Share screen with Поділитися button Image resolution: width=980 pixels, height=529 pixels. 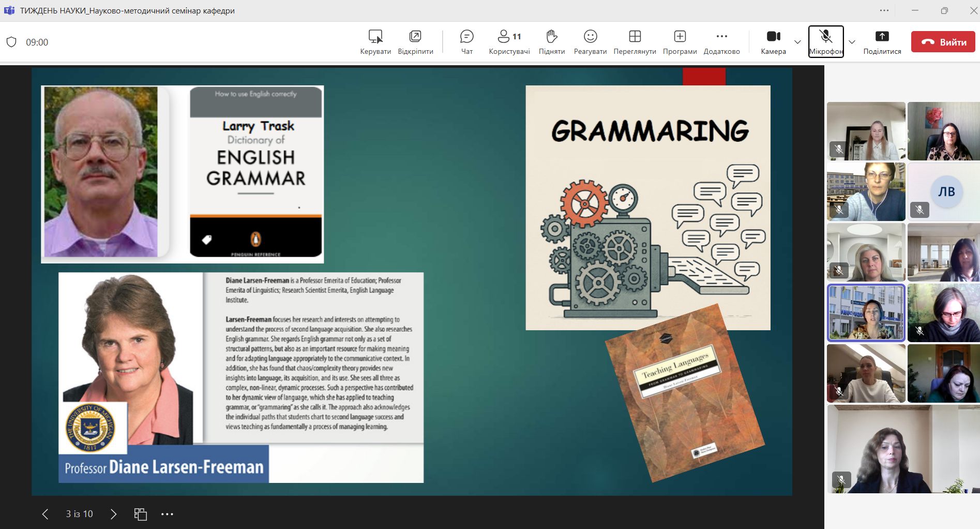click(882, 42)
